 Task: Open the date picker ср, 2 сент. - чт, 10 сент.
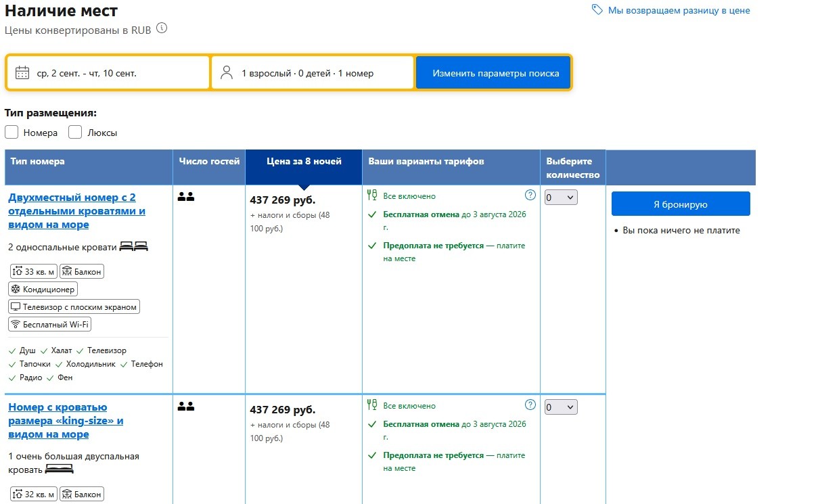pos(108,72)
